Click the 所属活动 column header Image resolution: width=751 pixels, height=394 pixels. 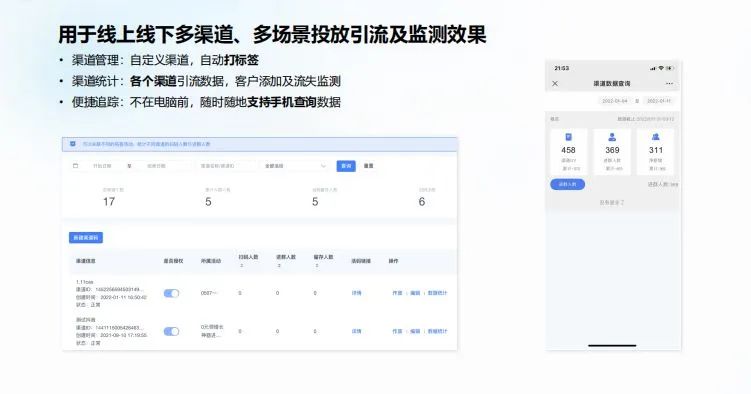pyautogui.click(x=211, y=261)
